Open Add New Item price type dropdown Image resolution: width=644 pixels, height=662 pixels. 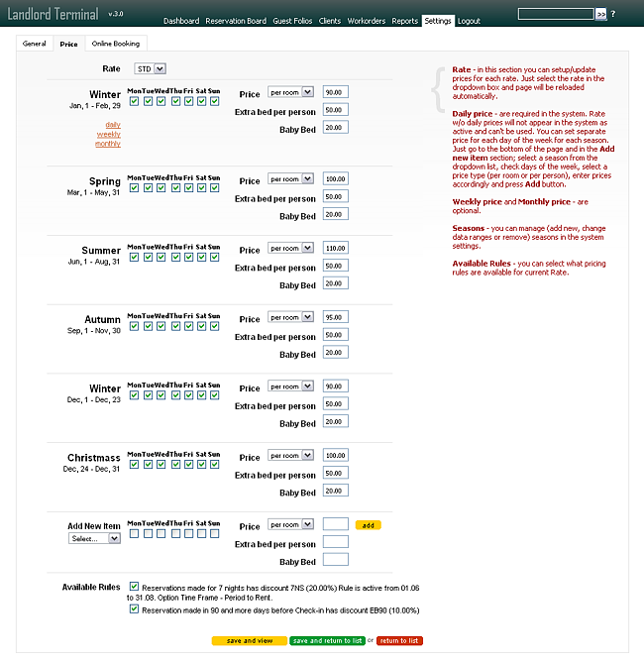click(290, 524)
